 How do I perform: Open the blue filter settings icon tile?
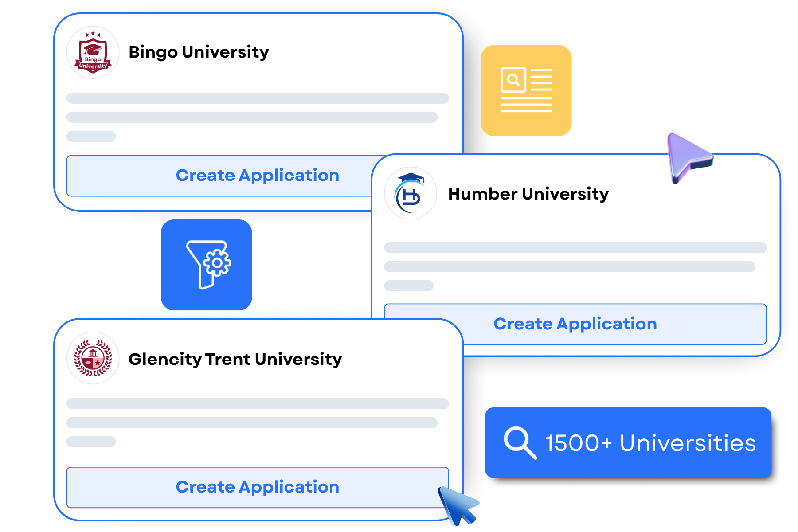207,265
